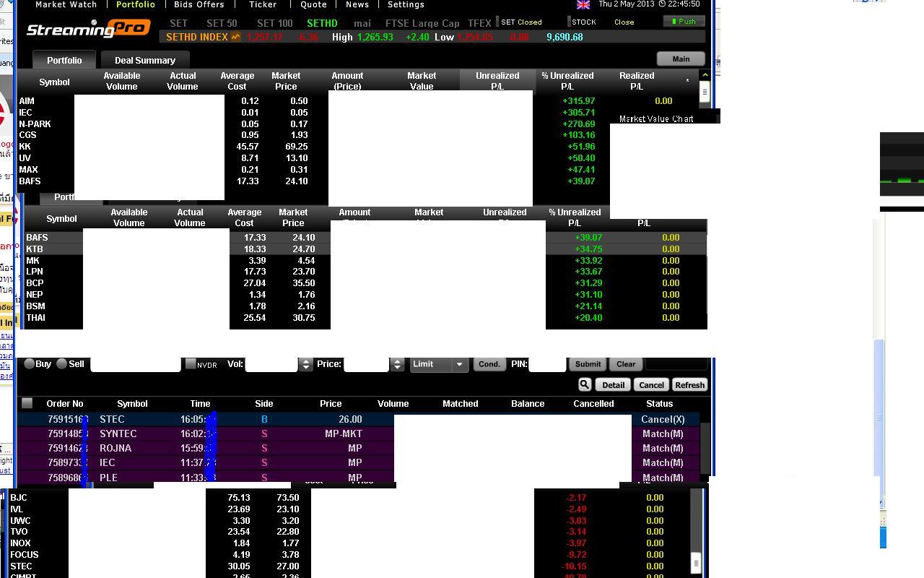Click the Price stepper arrows

(x=397, y=364)
